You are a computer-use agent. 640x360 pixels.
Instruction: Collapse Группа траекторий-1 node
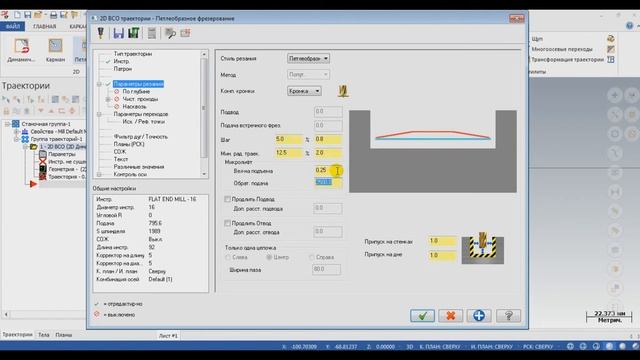[16, 139]
